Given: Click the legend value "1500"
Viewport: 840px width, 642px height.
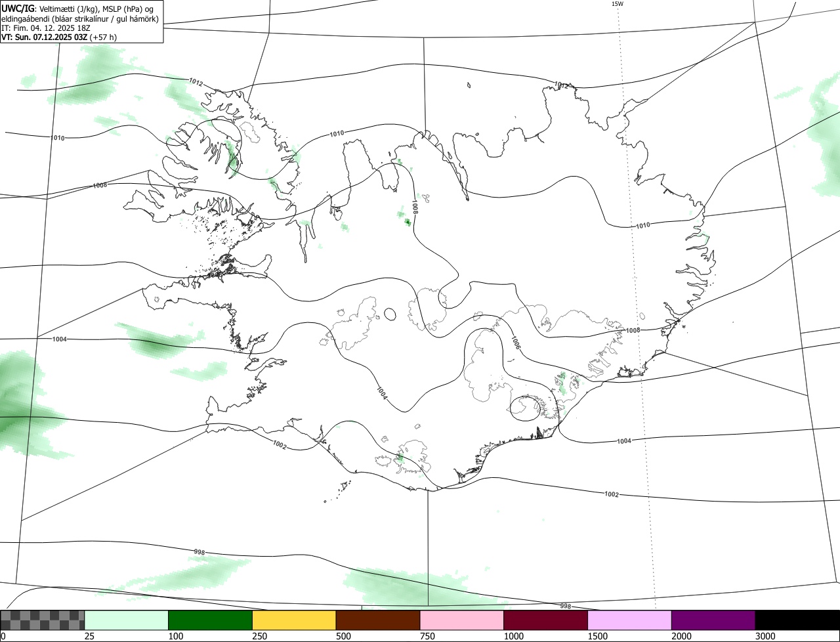Looking at the screenshot, I should tap(598, 636).
